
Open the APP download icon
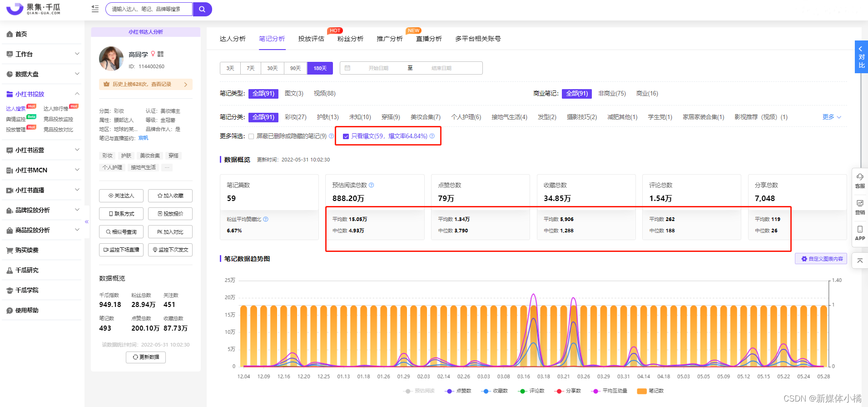pyautogui.click(x=860, y=233)
